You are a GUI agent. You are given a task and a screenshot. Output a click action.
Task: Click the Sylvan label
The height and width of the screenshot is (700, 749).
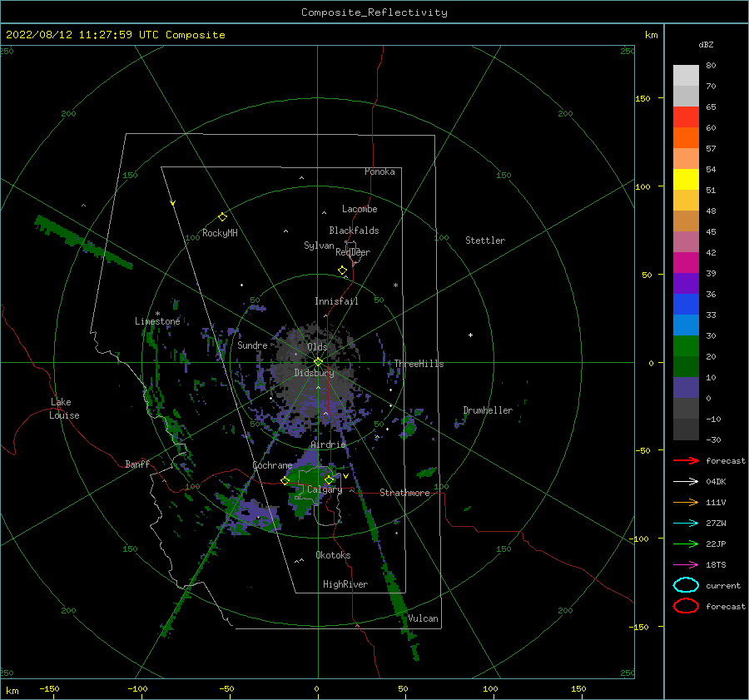[319, 246]
